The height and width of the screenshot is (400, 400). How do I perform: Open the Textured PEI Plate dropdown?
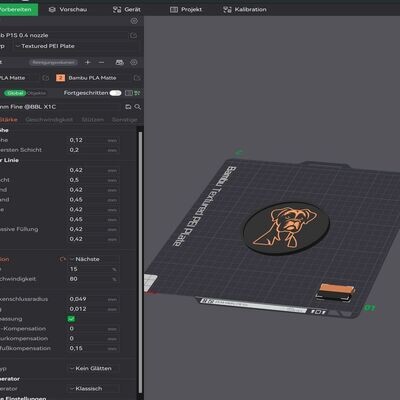coord(76,46)
